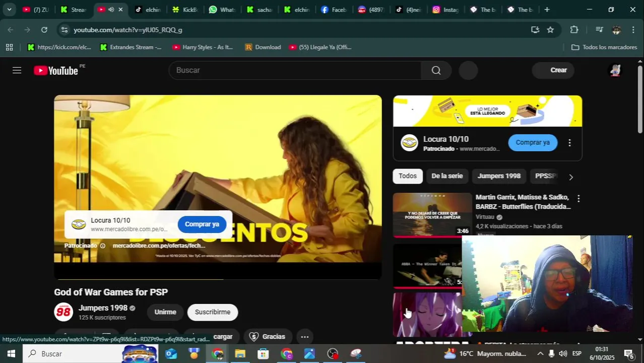644x363 pixels.
Task: Open Extrandes Stream bookmark
Action: [x=131, y=47]
